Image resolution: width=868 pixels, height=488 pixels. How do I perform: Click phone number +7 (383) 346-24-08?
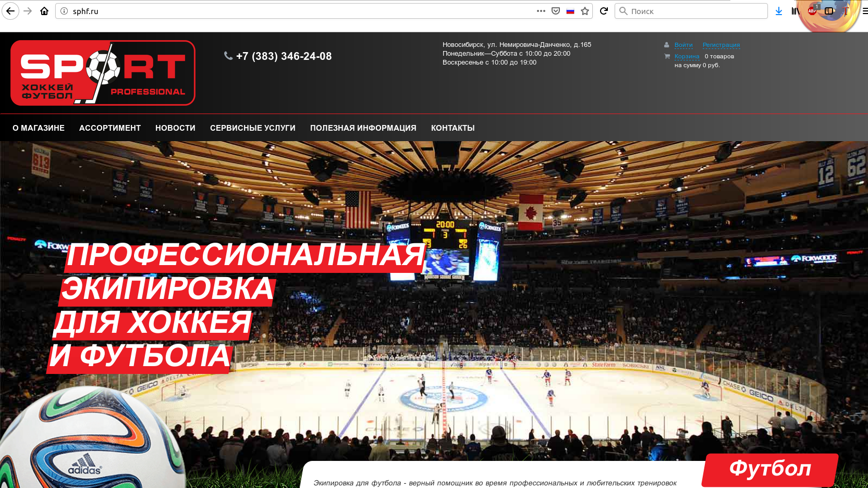point(284,56)
